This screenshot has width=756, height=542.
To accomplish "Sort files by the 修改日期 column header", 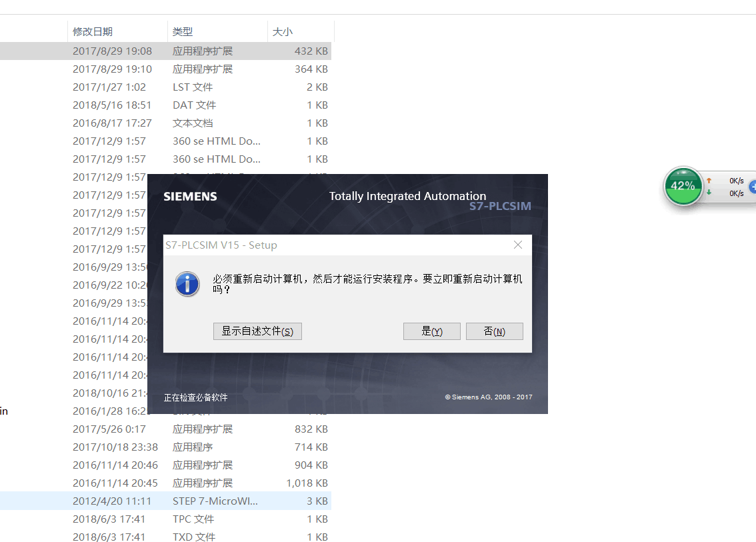I will 117,32.
